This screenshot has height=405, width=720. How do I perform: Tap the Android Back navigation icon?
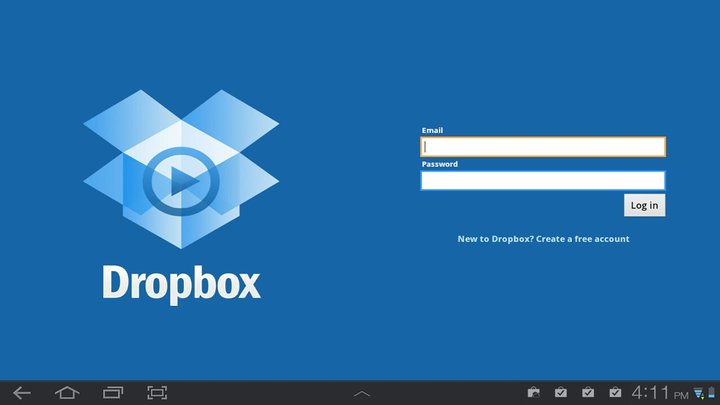click(x=22, y=393)
